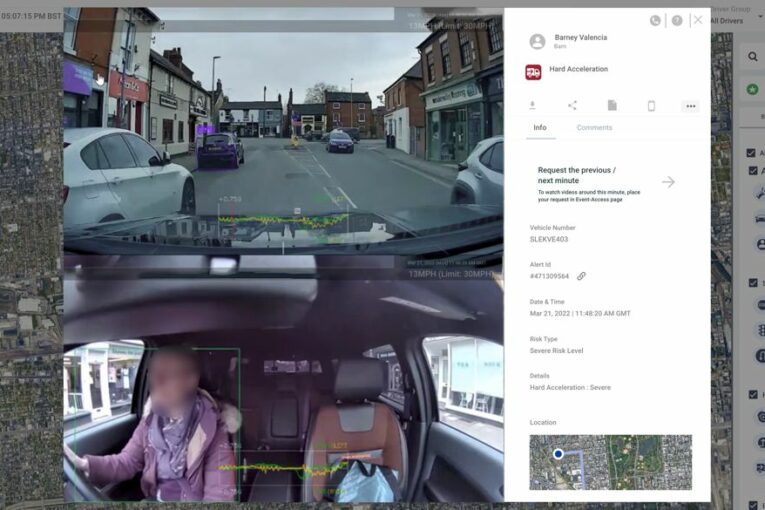Screen dimensions: 765x510
Task: Switch to the Comments tab
Action: tap(594, 127)
